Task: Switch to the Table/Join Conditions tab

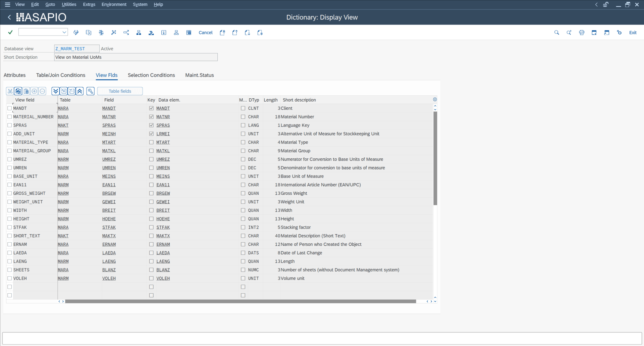Action: 61,75
